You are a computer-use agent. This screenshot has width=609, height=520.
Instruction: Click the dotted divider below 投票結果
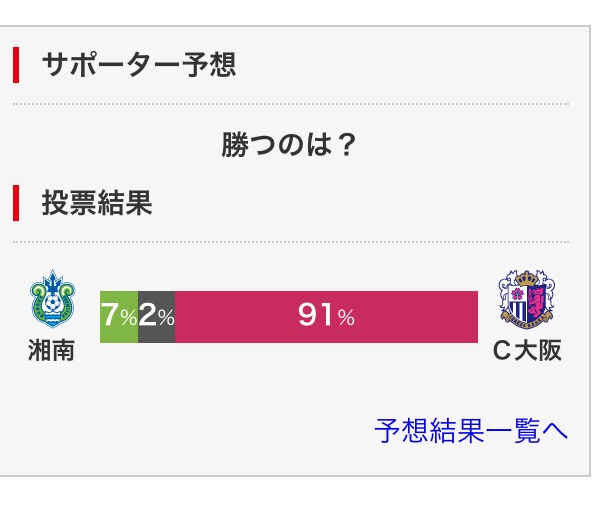point(290,242)
